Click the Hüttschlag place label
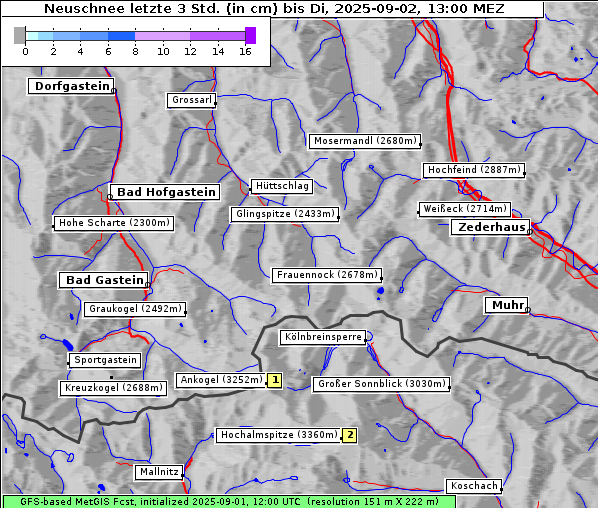Viewport: 598px width, 508px height. click(x=281, y=186)
